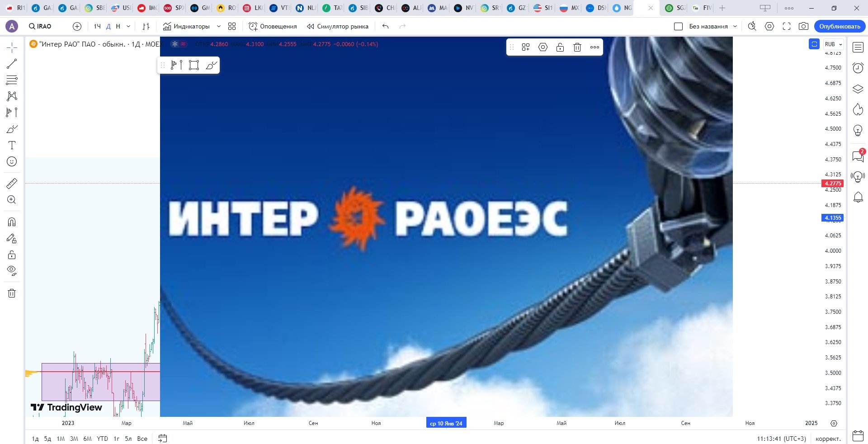Open the object tree layers panel
The height and width of the screenshot is (444, 868).
858,89
